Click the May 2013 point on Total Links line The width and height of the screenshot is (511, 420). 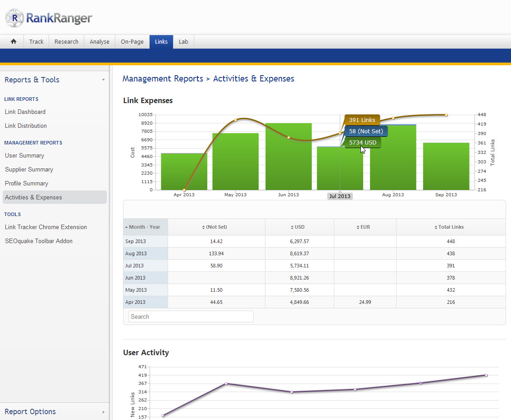coord(235,120)
